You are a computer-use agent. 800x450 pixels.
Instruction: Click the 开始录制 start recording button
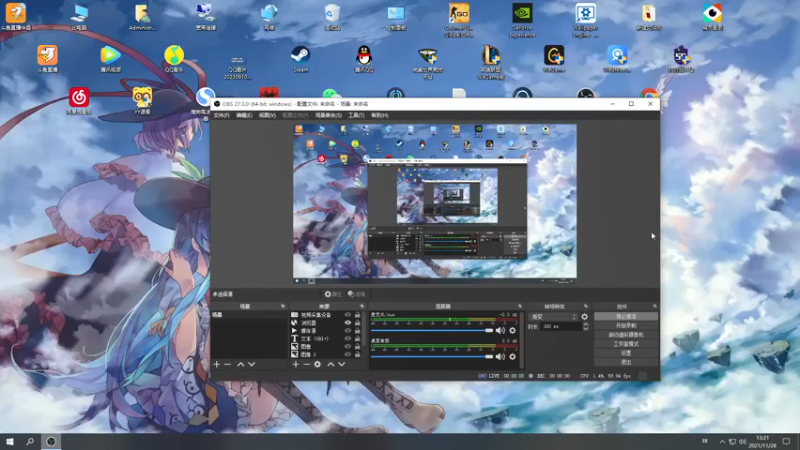coord(626,325)
